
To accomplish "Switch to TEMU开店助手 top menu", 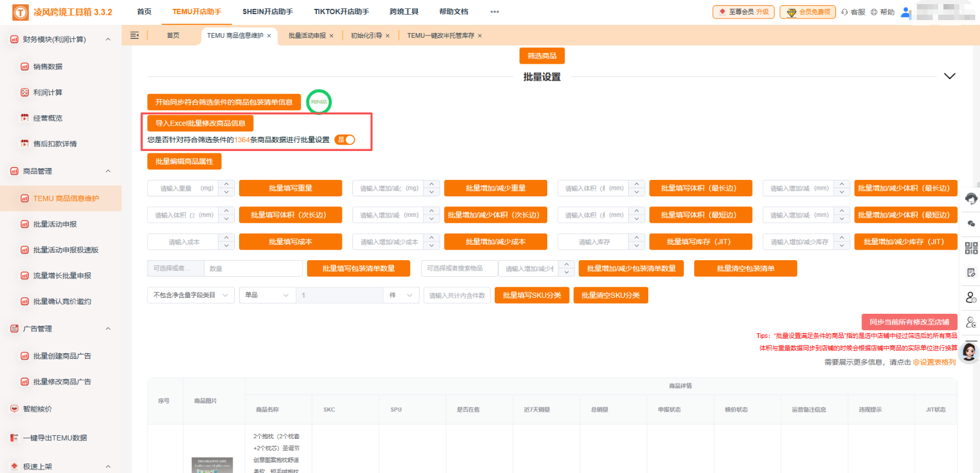I will (197, 12).
